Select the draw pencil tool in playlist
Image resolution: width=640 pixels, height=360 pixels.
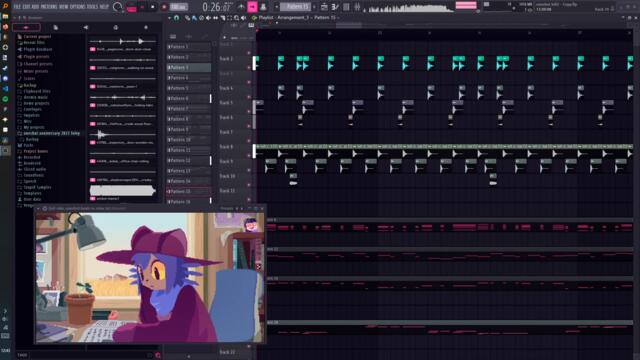coord(187,18)
